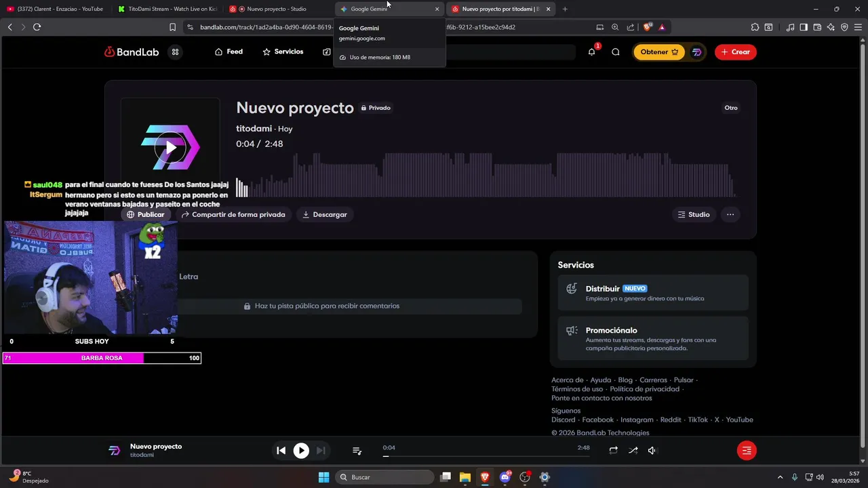Open the Windows Start menu
Viewport: 868px width, 488px height.
(x=323, y=477)
